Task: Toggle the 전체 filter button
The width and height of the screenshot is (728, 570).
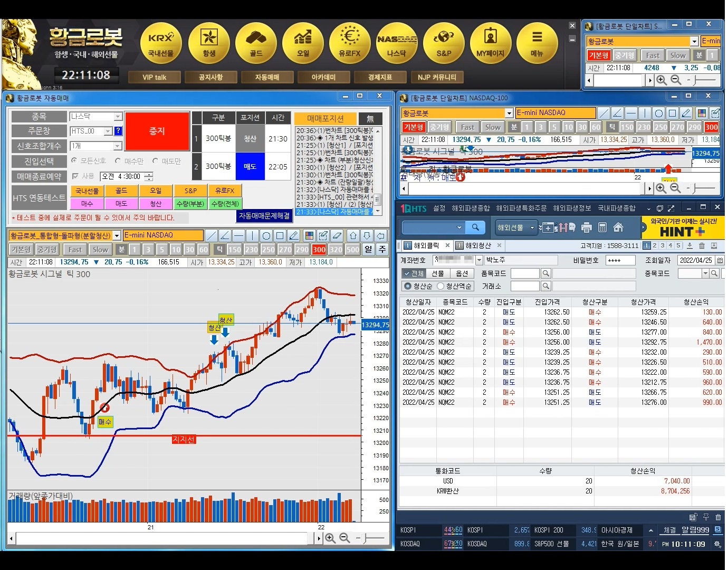Action: (414, 273)
